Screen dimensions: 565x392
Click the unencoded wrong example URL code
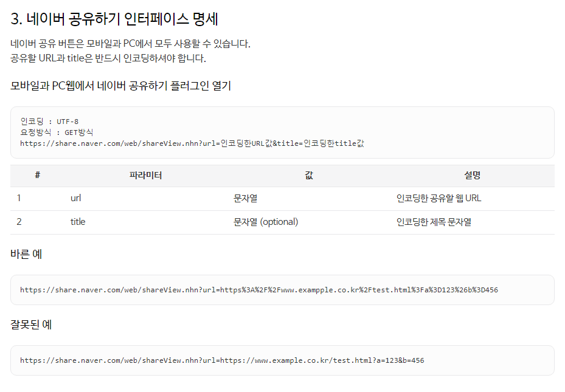point(222,360)
